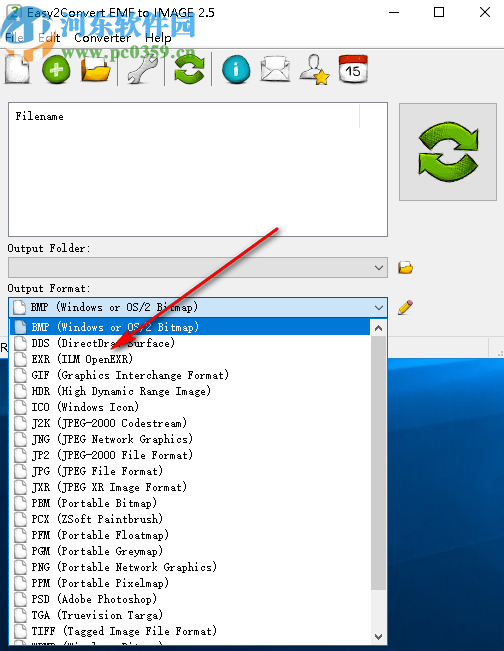
Task: Collapse the Output Format combo box
Action: click(379, 308)
